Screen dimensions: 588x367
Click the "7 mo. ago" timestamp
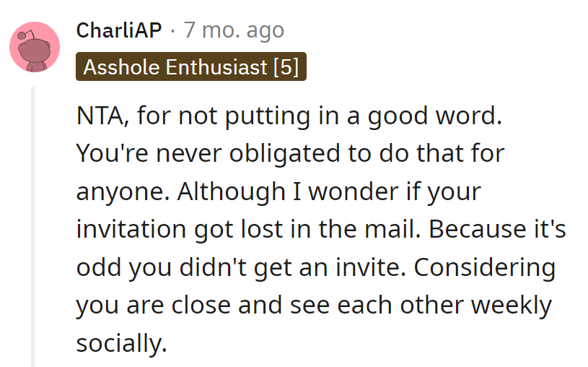[x=234, y=30]
